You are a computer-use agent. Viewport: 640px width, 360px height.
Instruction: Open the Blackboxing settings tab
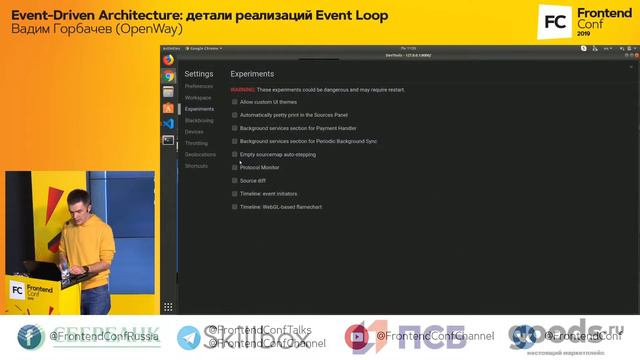[x=199, y=120]
